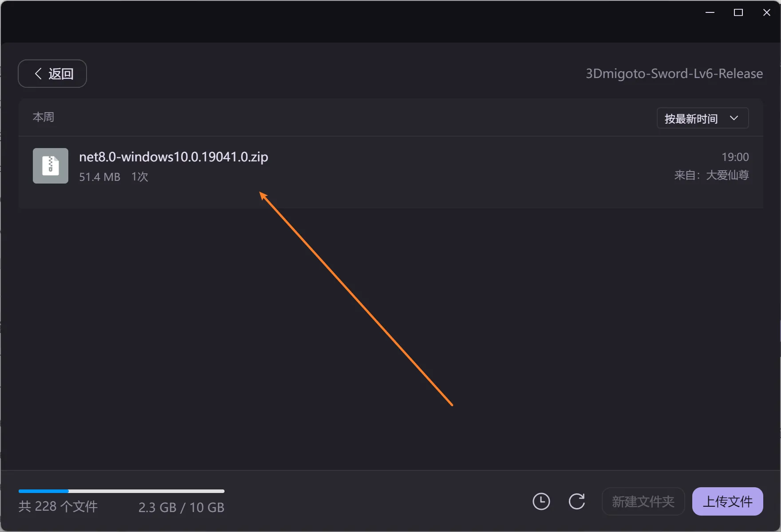The image size is (781, 532).
Task: Click the 51.4 MB file size text
Action: tap(99, 177)
